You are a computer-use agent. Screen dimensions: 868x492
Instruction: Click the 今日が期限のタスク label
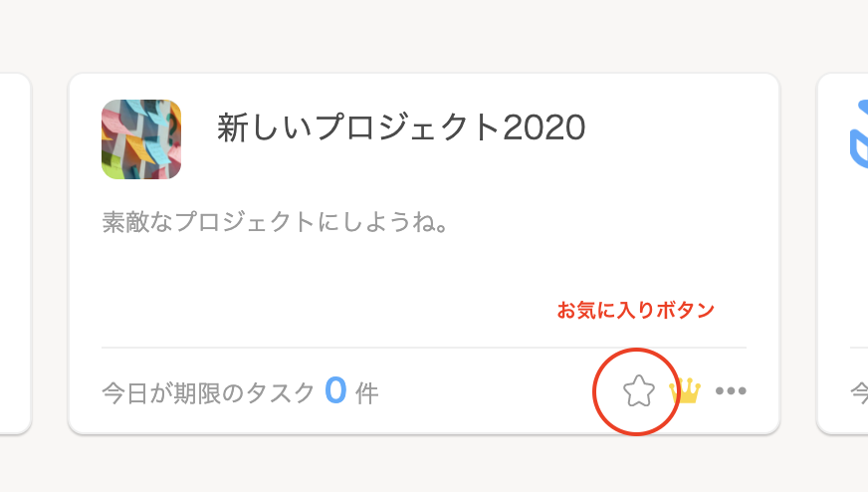coord(209,393)
